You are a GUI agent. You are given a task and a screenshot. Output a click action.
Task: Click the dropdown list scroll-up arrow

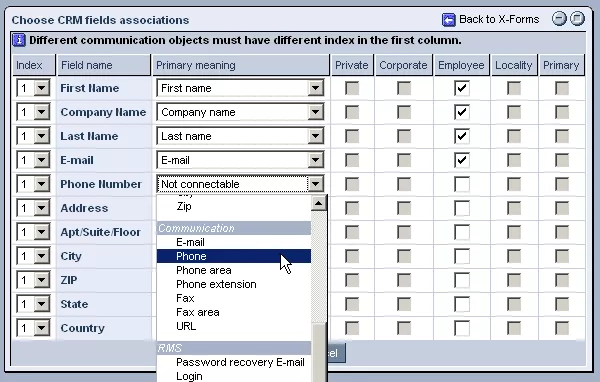[318, 203]
